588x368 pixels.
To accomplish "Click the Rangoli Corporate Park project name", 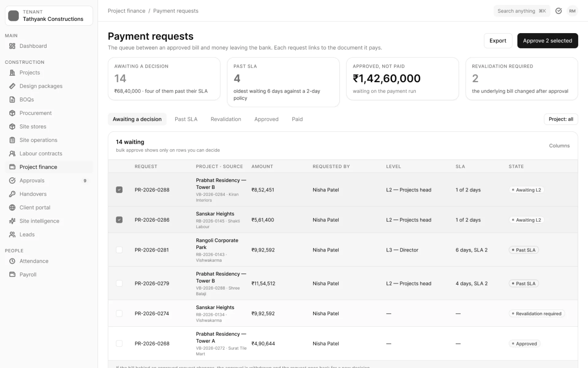I will tap(217, 244).
